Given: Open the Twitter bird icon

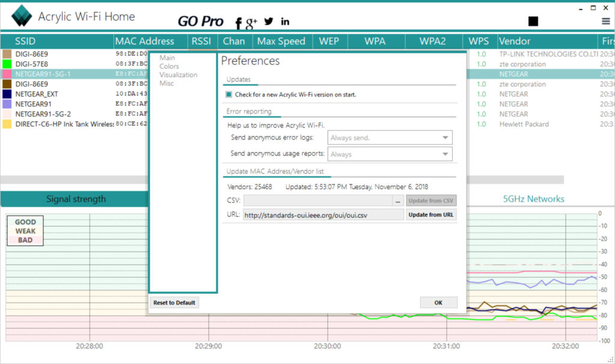Looking at the screenshot, I should [268, 21].
